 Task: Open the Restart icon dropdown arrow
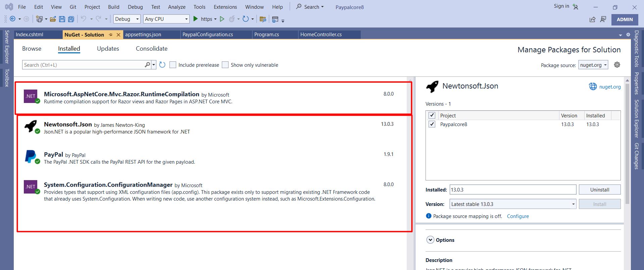[x=252, y=19]
